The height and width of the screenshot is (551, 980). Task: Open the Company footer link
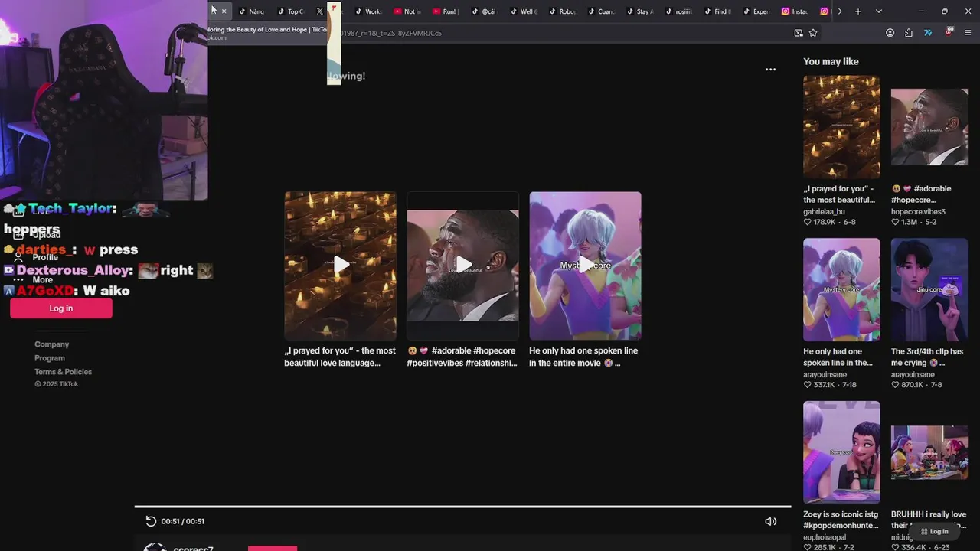(51, 344)
